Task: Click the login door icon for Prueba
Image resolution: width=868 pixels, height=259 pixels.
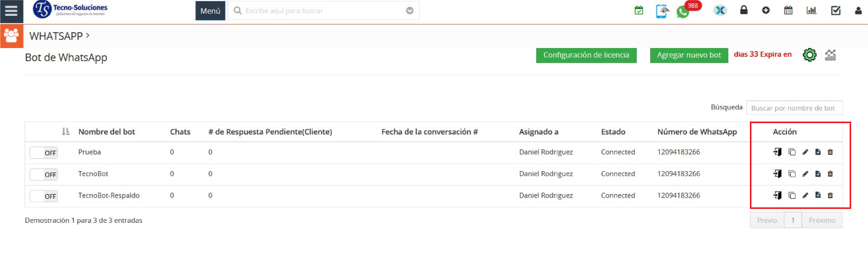Action: [x=778, y=152]
